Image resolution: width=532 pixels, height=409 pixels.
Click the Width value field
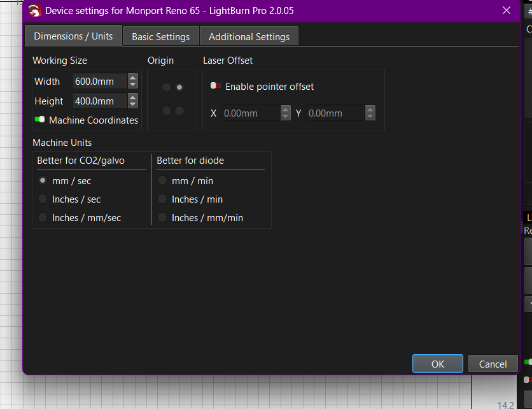coord(99,82)
